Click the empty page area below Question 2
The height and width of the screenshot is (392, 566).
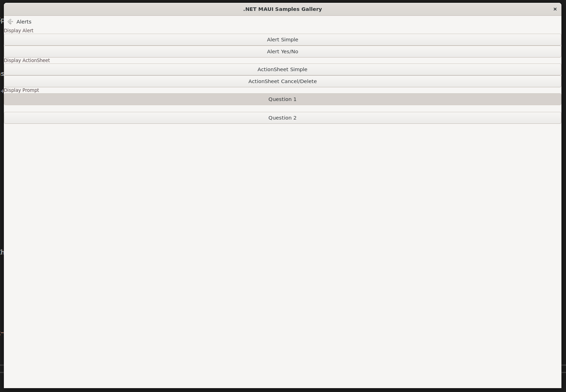coord(282,245)
